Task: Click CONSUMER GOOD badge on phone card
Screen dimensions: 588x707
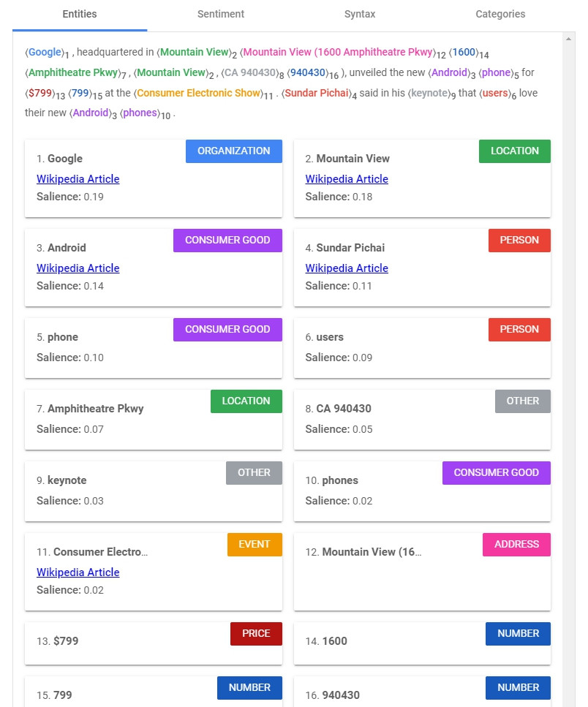Action: [x=227, y=330]
